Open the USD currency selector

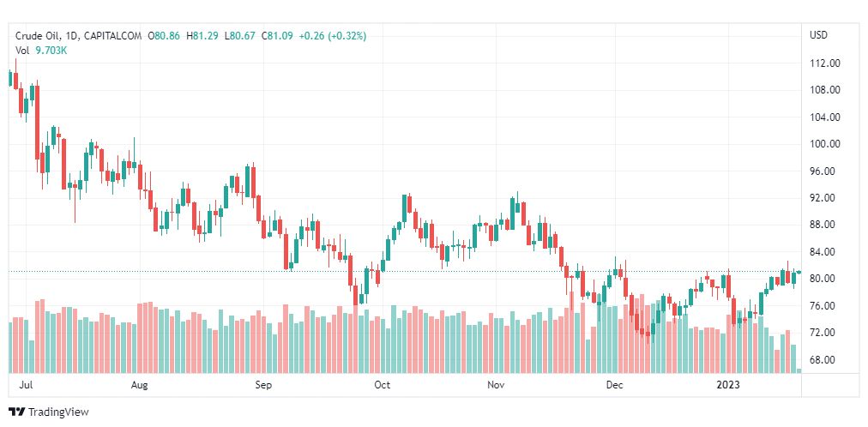(818, 36)
